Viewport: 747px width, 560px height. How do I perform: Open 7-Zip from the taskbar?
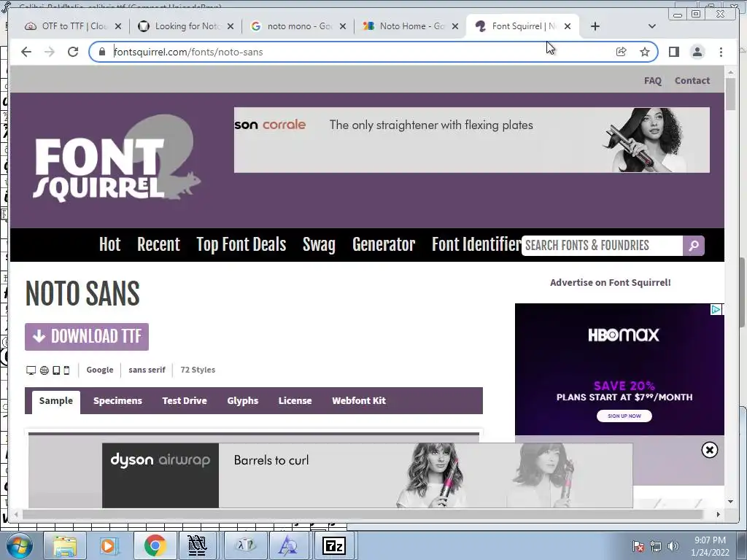333,545
